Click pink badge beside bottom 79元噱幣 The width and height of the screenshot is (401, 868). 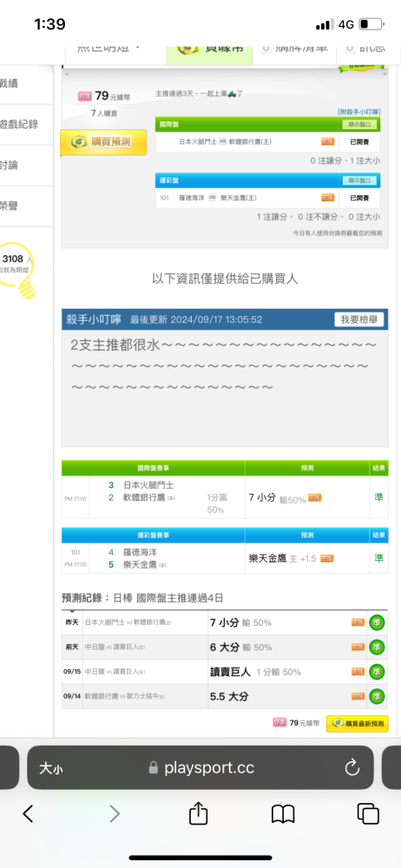tap(279, 723)
